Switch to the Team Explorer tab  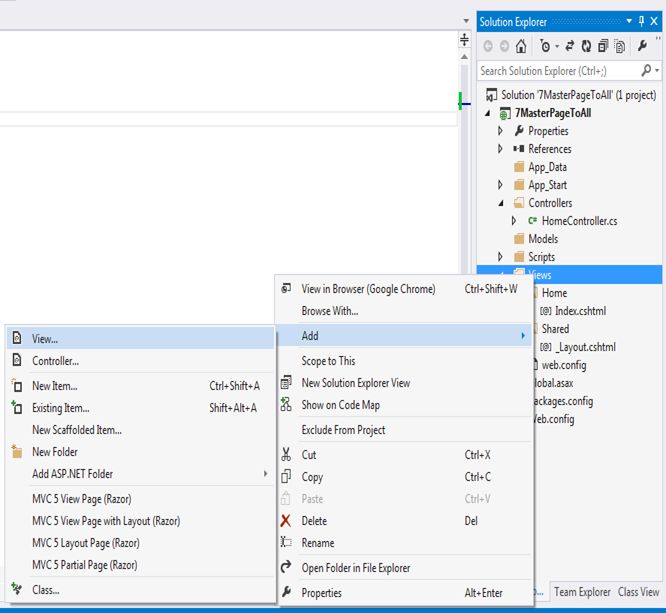[582, 592]
